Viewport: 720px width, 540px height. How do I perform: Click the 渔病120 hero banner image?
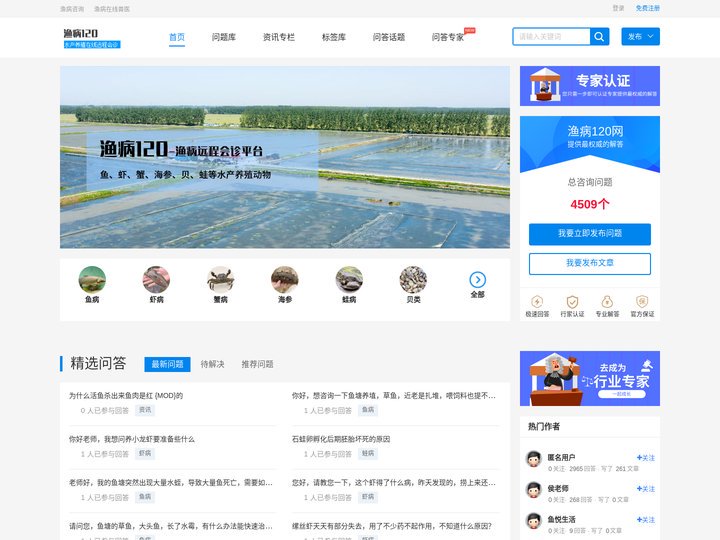285,157
